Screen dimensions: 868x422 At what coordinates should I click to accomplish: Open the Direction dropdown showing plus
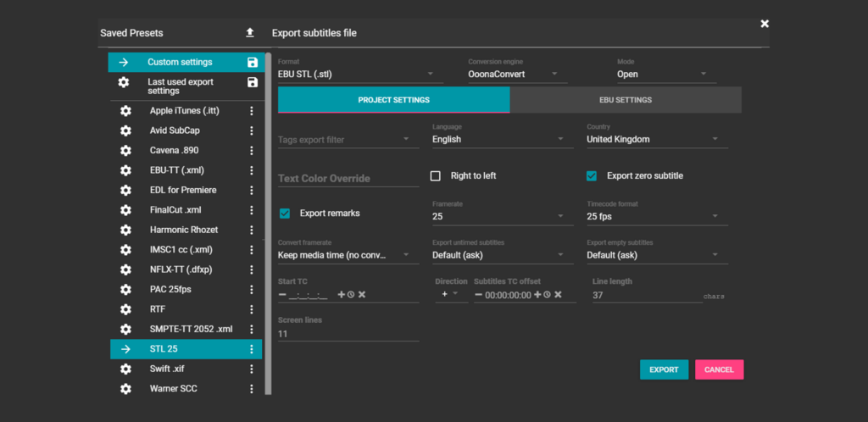[x=451, y=294]
